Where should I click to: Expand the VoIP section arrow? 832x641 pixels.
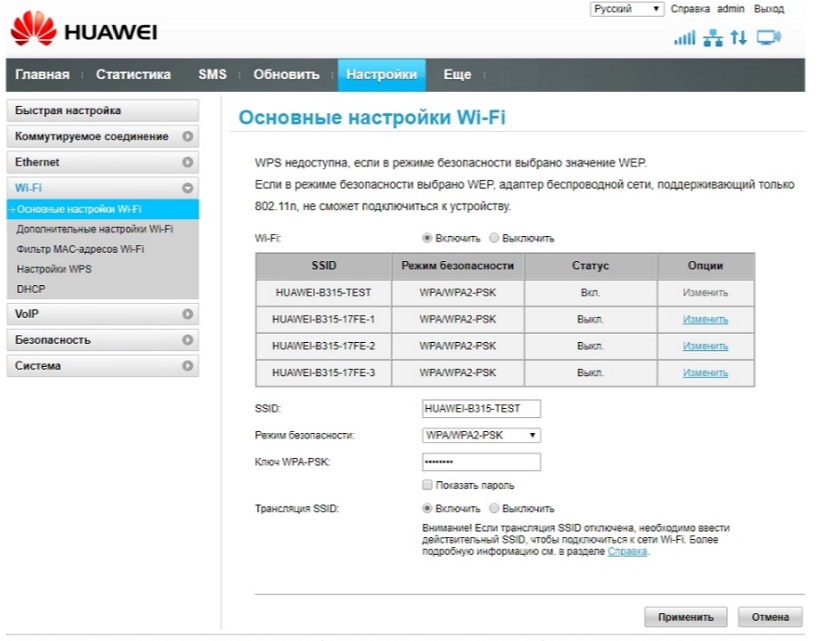coord(187,314)
